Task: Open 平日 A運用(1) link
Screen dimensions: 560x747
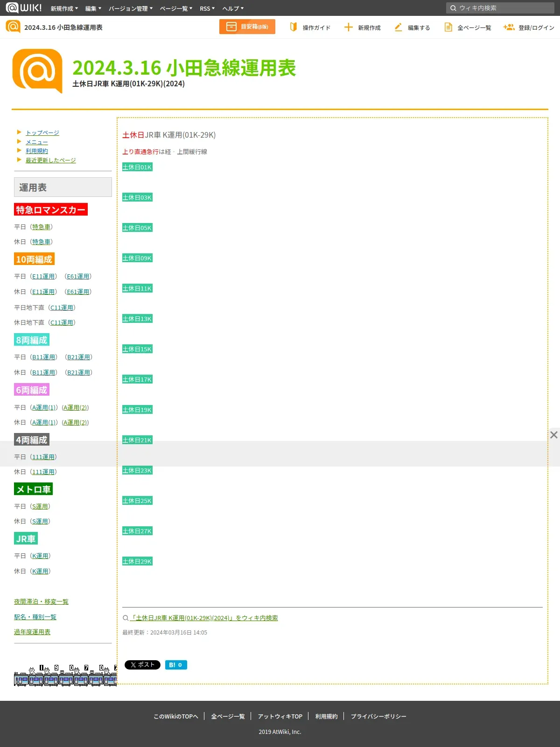Action: click(x=44, y=407)
